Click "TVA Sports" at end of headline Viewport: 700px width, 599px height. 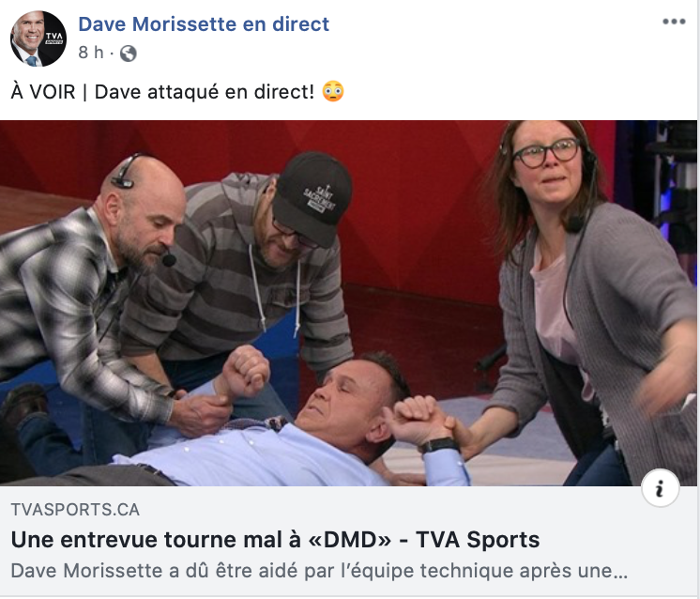pos(478,540)
